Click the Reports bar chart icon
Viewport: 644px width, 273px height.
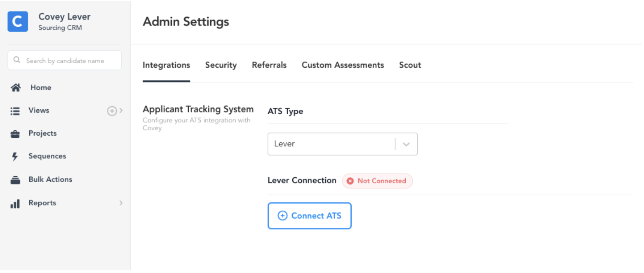[15, 203]
